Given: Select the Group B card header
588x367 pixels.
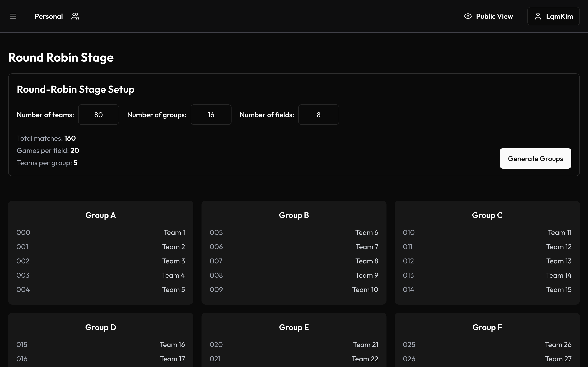Looking at the screenshot, I should coord(294,215).
